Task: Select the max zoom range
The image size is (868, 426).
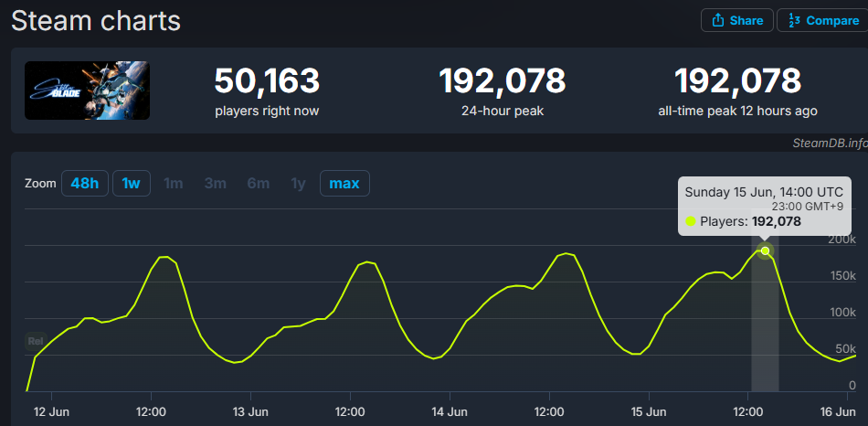Action: 344,184
